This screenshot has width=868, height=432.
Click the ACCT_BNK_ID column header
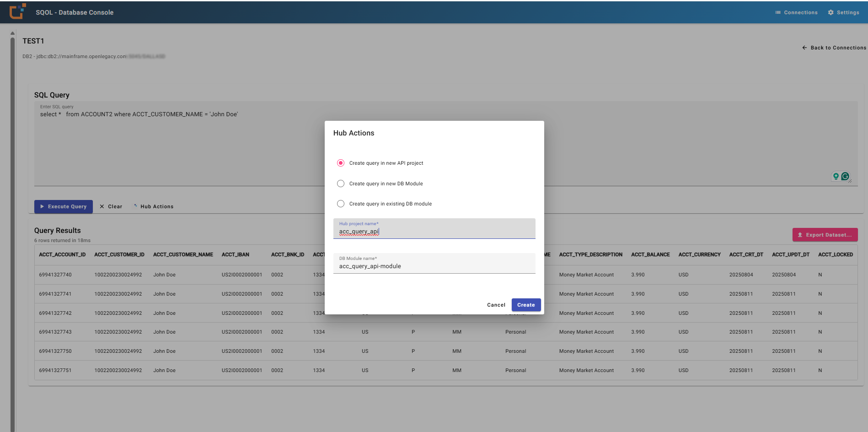click(288, 254)
